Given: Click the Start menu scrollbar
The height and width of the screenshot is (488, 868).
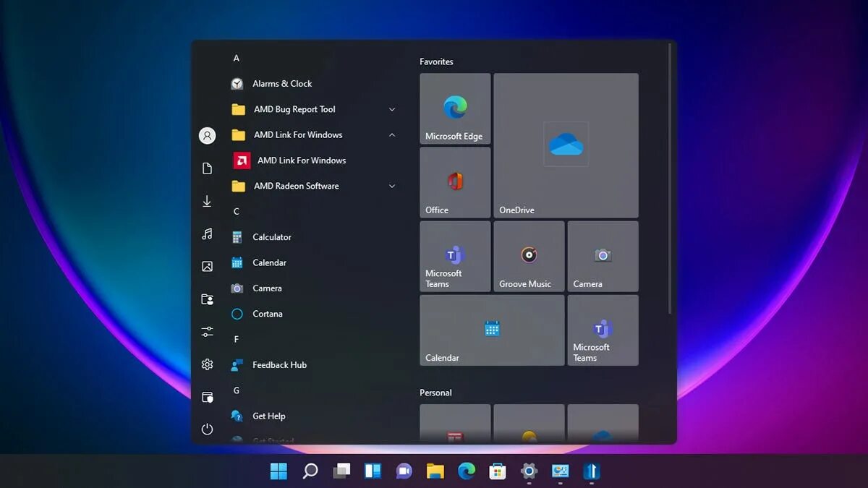Looking at the screenshot, I should (x=671, y=179).
